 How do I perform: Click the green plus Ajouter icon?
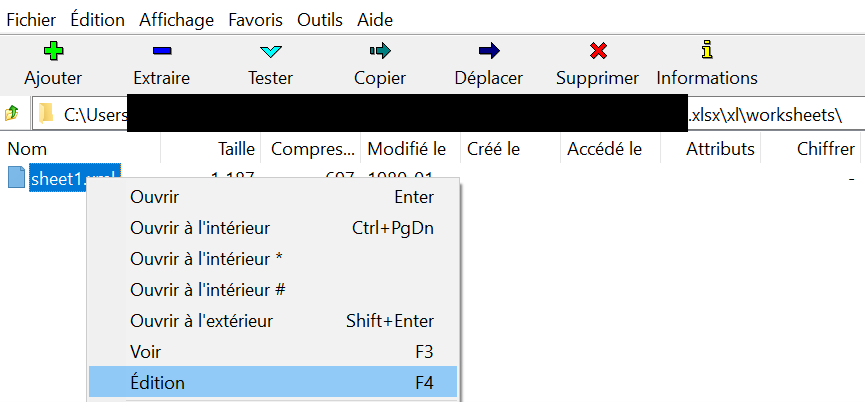coord(54,51)
